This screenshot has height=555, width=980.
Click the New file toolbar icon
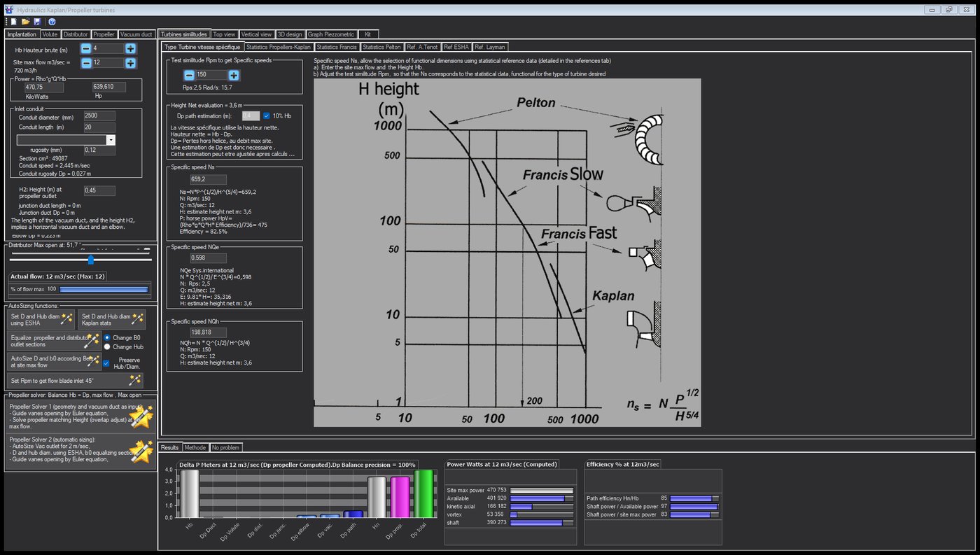(x=13, y=22)
